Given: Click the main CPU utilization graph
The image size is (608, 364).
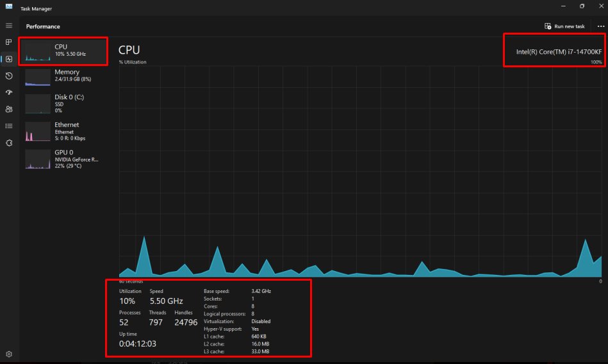Looking at the screenshot, I should click(360, 171).
